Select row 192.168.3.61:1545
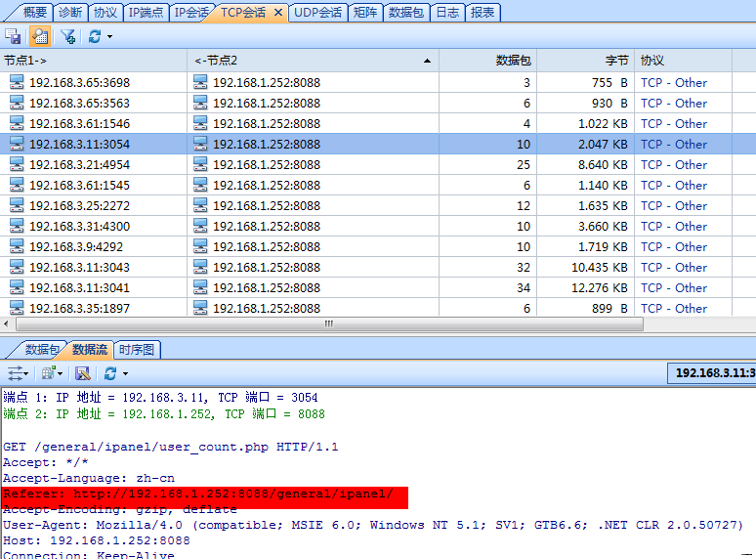 point(378,186)
